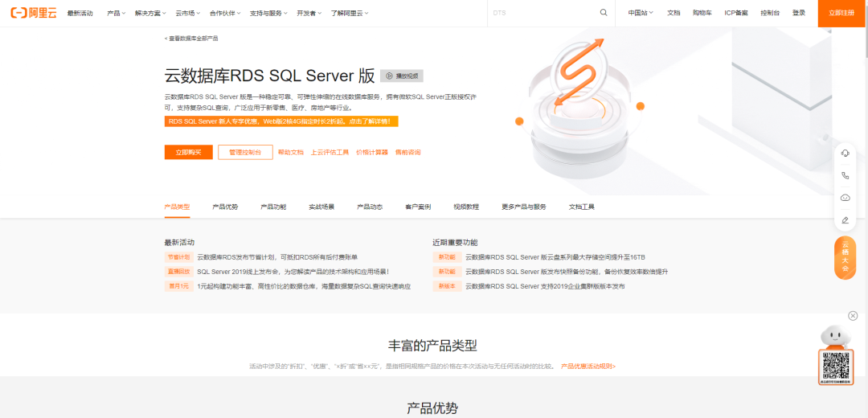Select the 客户案例 tab

click(418, 207)
